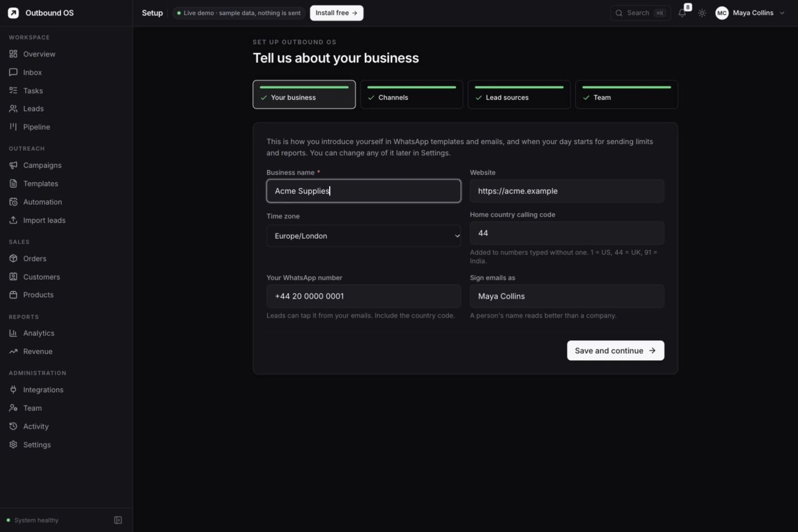Click Save and continue button
This screenshot has width=798, height=532.
616,350
